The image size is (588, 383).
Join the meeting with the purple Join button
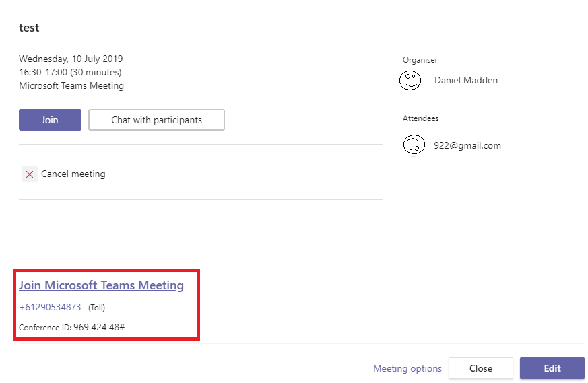[x=51, y=120]
